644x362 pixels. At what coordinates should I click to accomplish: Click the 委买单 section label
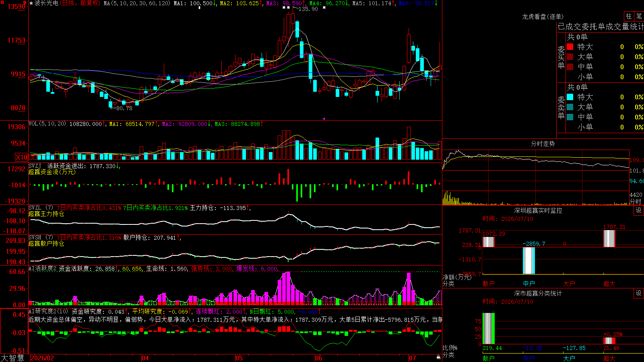point(561,57)
